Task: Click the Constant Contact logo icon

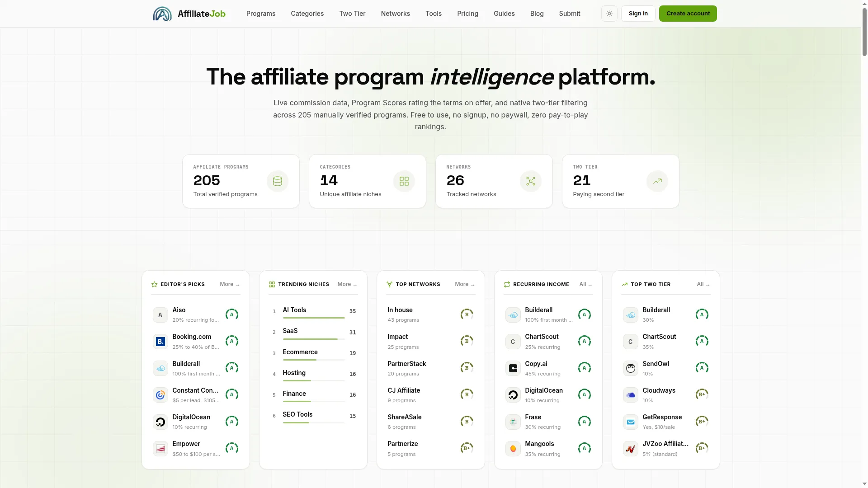Action: pyautogui.click(x=160, y=395)
